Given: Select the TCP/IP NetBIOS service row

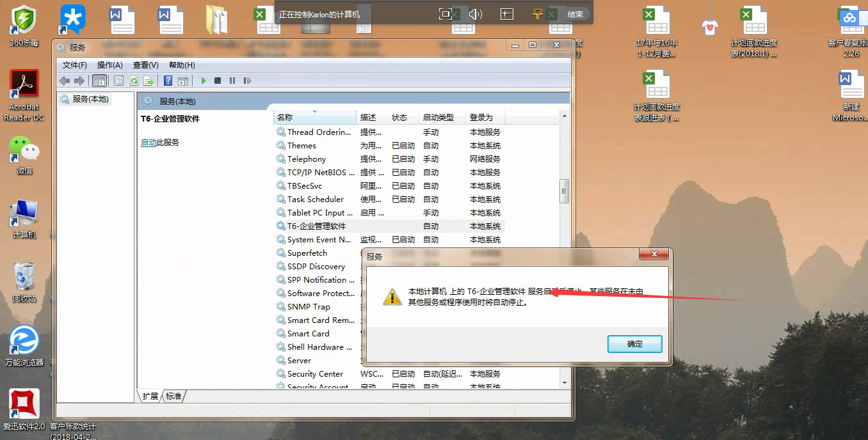Looking at the screenshot, I should (389, 173).
